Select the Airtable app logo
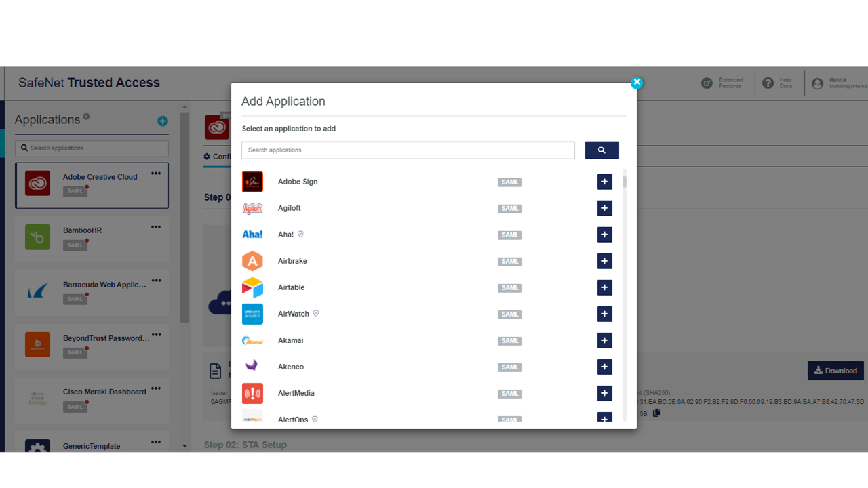This screenshot has width=868, height=488. point(252,287)
